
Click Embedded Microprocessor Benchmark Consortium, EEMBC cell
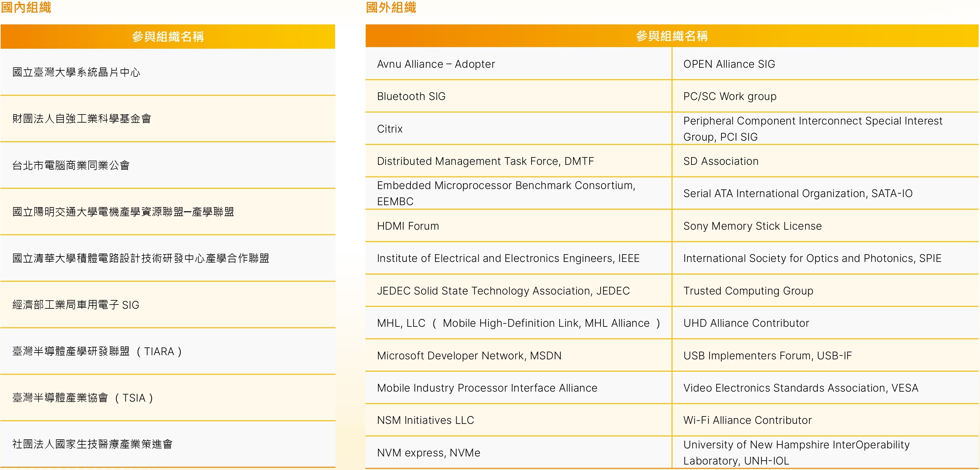(x=519, y=193)
